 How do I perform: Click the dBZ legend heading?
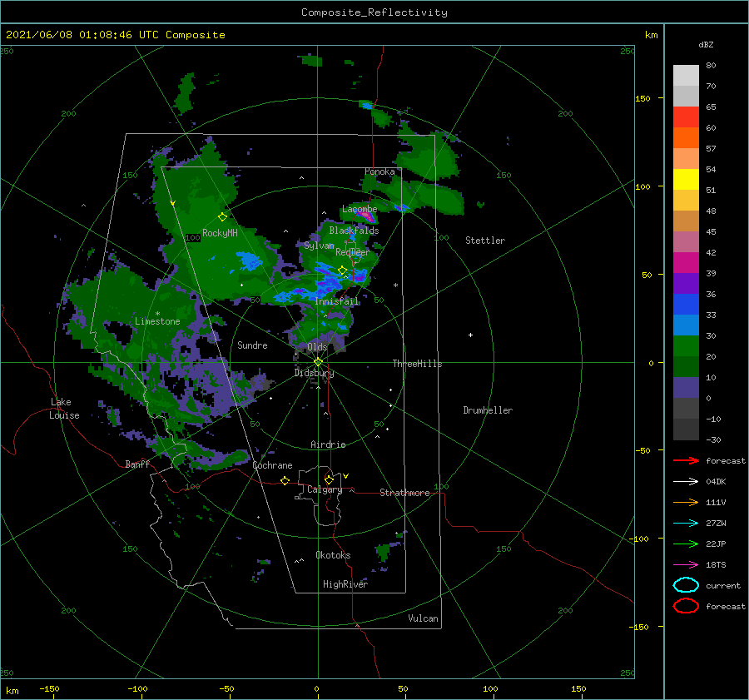706,45
